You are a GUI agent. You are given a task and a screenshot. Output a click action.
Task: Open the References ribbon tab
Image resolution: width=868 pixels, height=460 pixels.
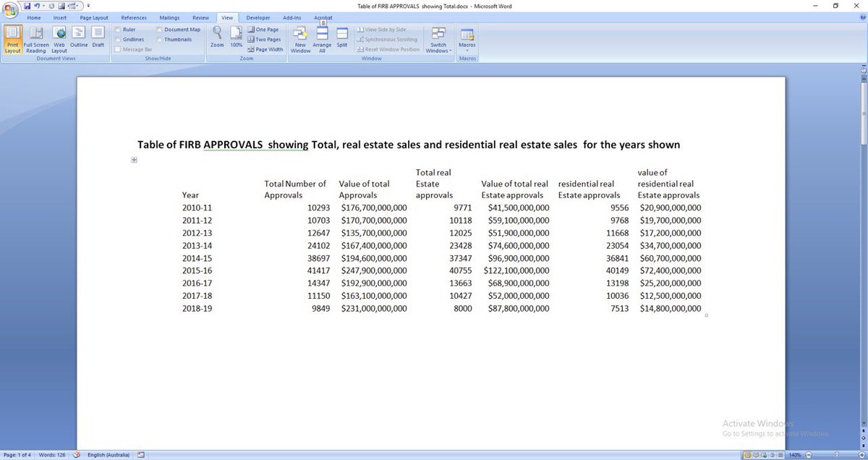tap(134, 17)
